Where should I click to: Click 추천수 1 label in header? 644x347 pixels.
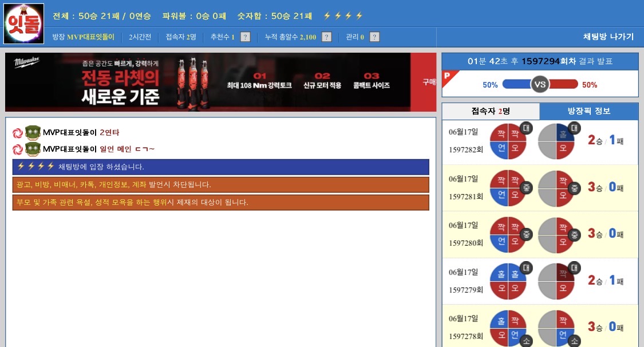pyautogui.click(x=223, y=37)
